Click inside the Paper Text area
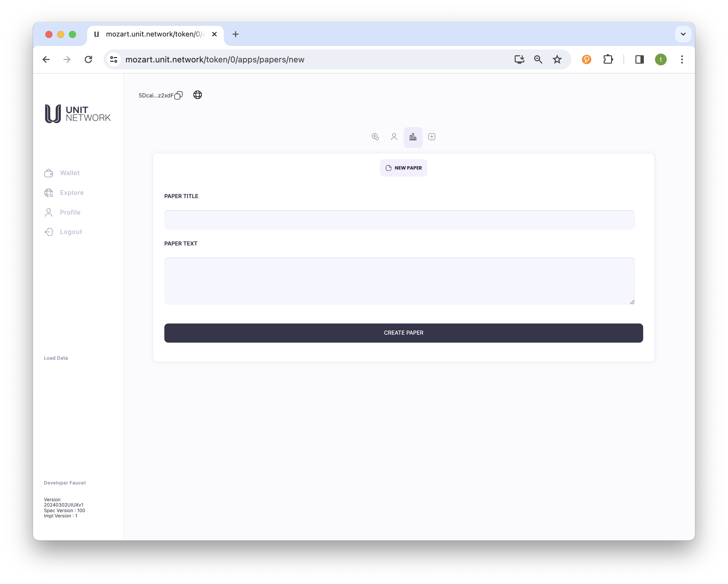The height and width of the screenshot is (584, 728). point(399,281)
